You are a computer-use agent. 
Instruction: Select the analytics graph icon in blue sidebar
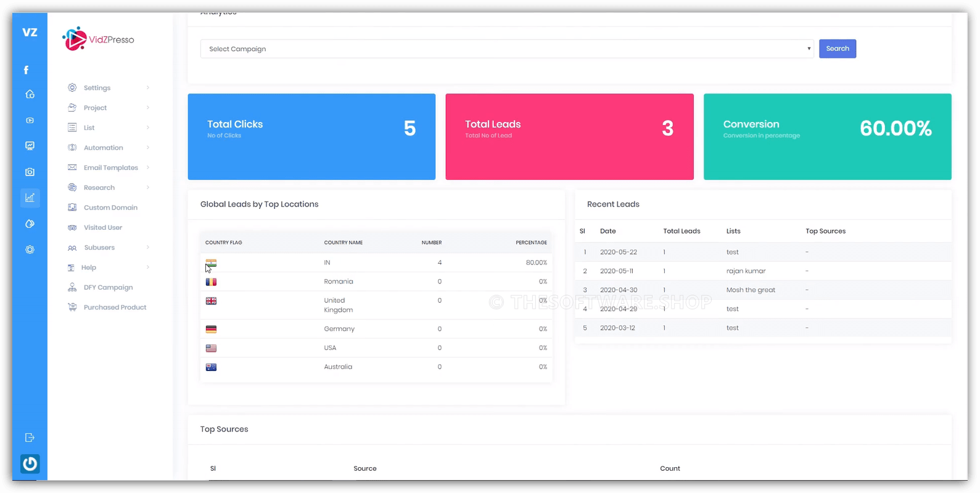point(30,198)
